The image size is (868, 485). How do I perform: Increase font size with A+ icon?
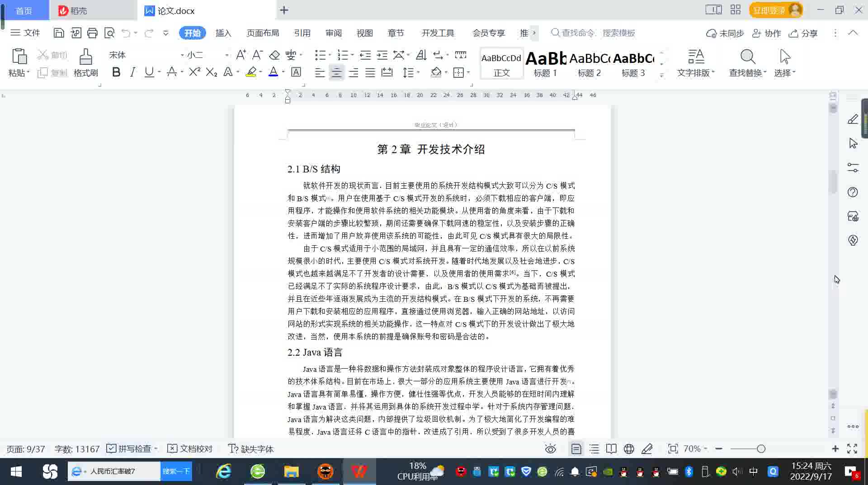coord(241,55)
